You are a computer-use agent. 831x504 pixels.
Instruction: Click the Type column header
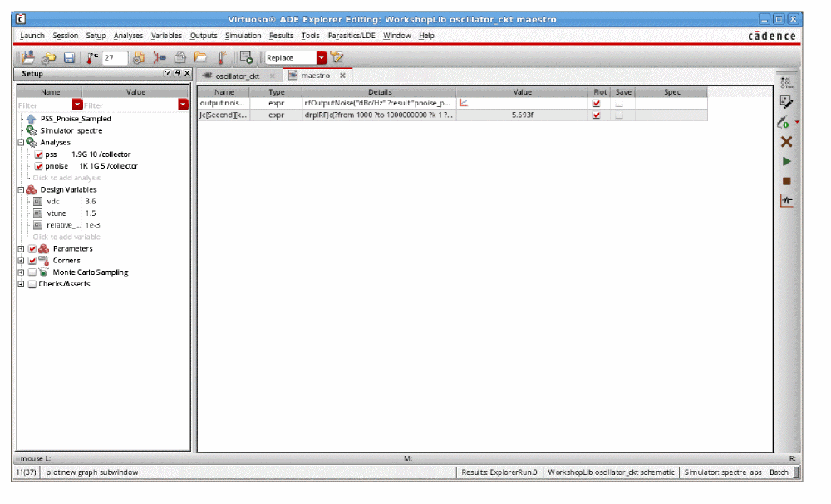point(276,91)
